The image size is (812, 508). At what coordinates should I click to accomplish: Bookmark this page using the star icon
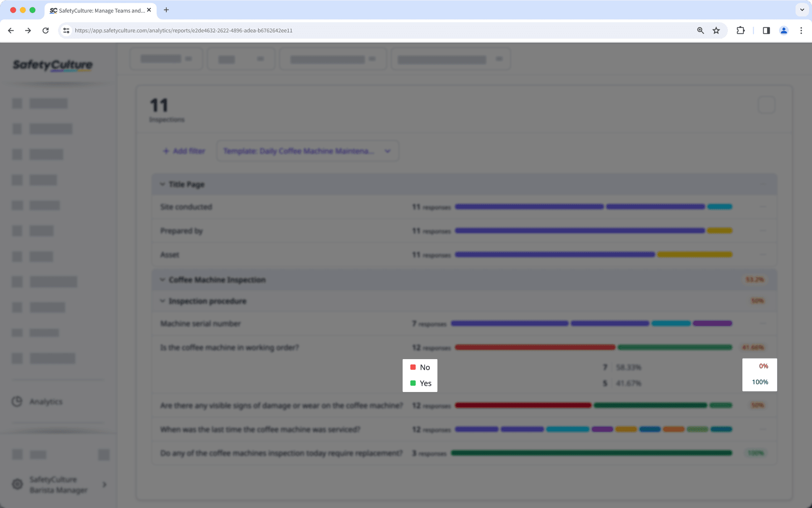click(716, 30)
